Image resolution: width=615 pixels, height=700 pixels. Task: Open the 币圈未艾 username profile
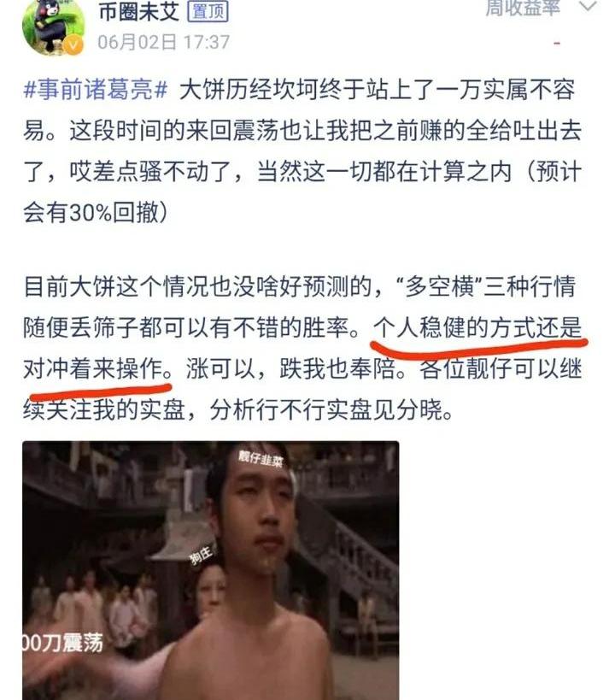(x=138, y=12)
